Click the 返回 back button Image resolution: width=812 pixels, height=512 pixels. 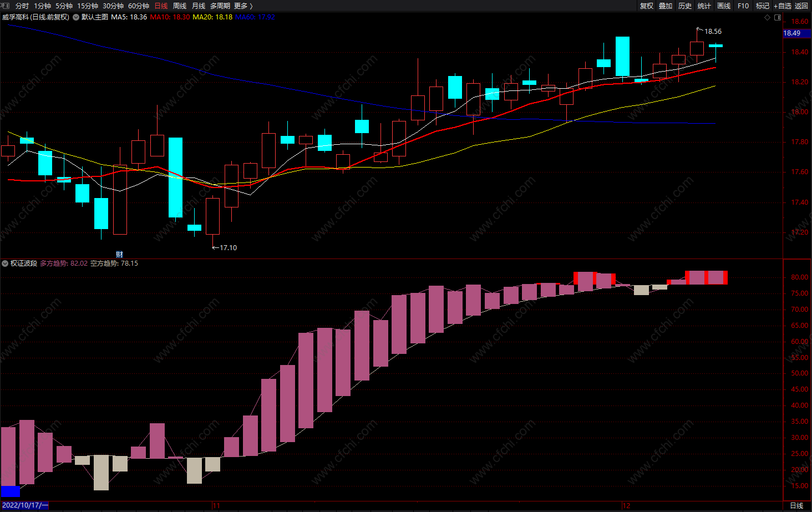coord(802,6)
